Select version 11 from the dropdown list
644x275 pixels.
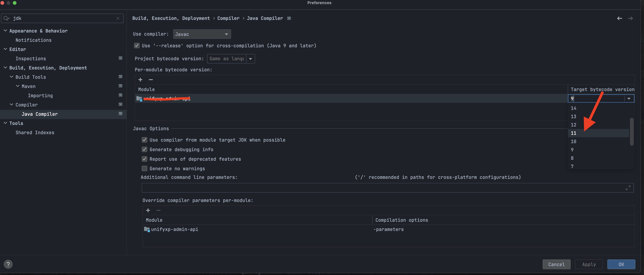[573, 133]
